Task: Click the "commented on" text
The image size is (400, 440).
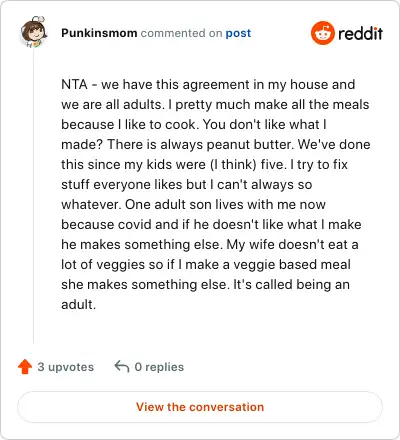Action: pos(181,33)
